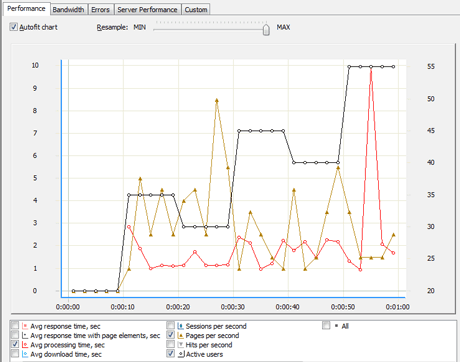
Task: Click the 0:00:30 time axis label
Action: [x=233, y=307]
